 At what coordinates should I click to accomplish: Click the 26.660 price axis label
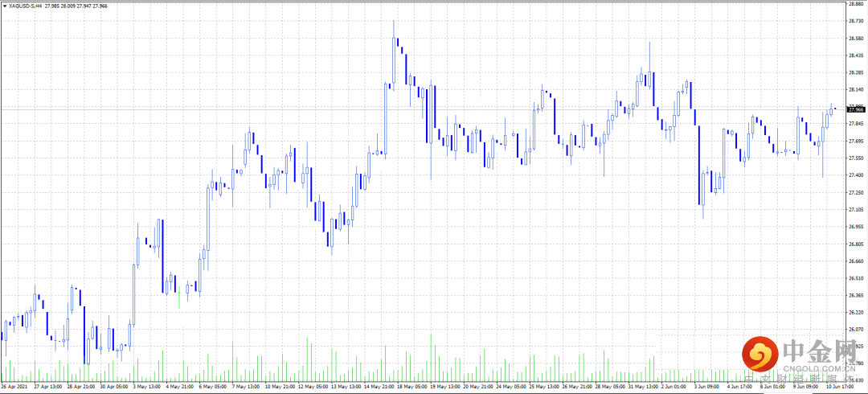point(856,261)
